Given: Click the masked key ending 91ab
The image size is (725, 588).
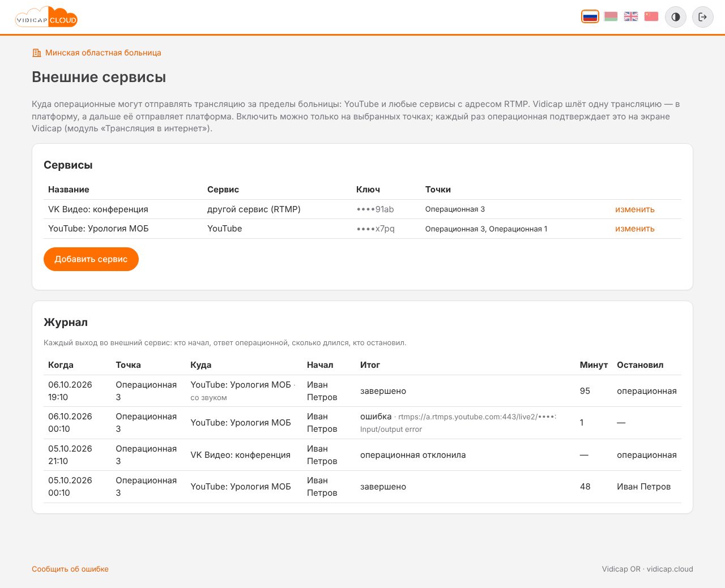Looking at the screenshot, I should point(375,209).
